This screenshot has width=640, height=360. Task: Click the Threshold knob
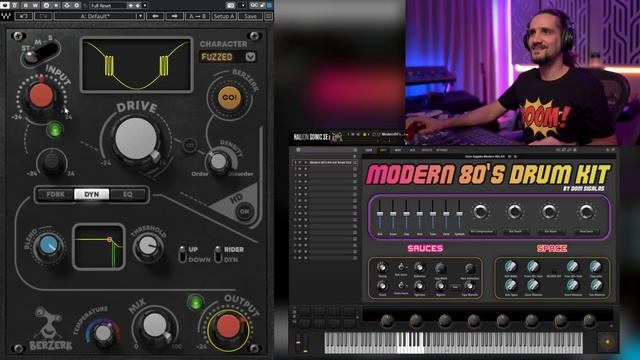147,247
